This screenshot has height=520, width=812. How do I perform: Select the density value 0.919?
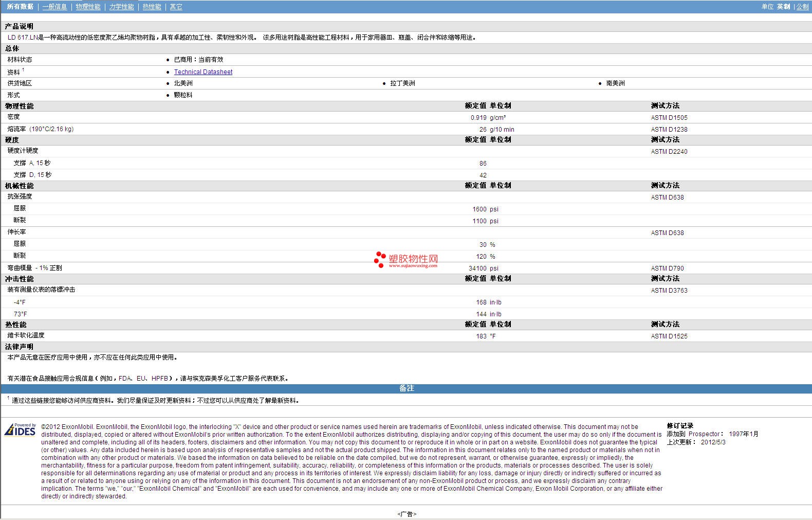478,118
